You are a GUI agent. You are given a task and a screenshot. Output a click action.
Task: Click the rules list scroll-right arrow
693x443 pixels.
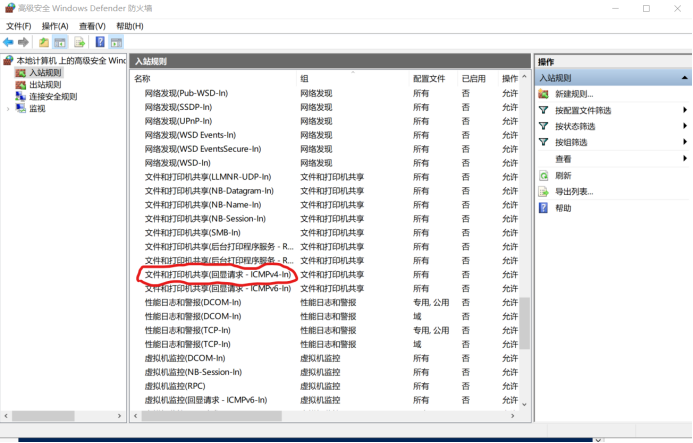click(512, 416)
